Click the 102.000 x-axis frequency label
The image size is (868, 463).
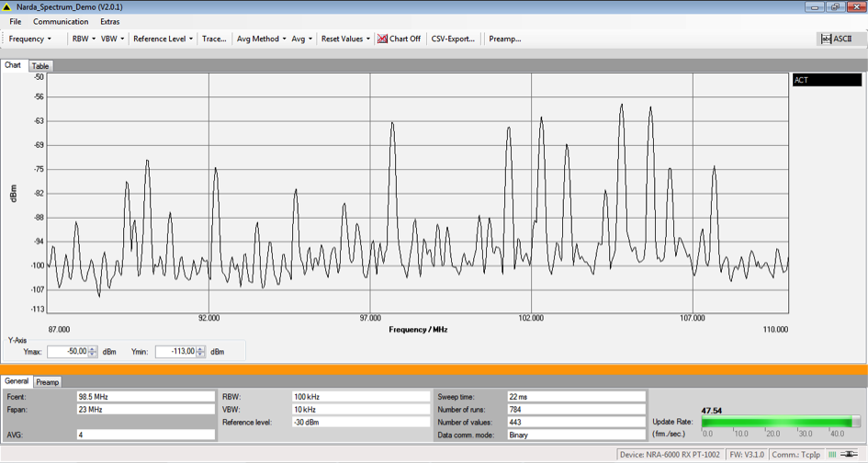pyautogui.click(x=531, y=318)
